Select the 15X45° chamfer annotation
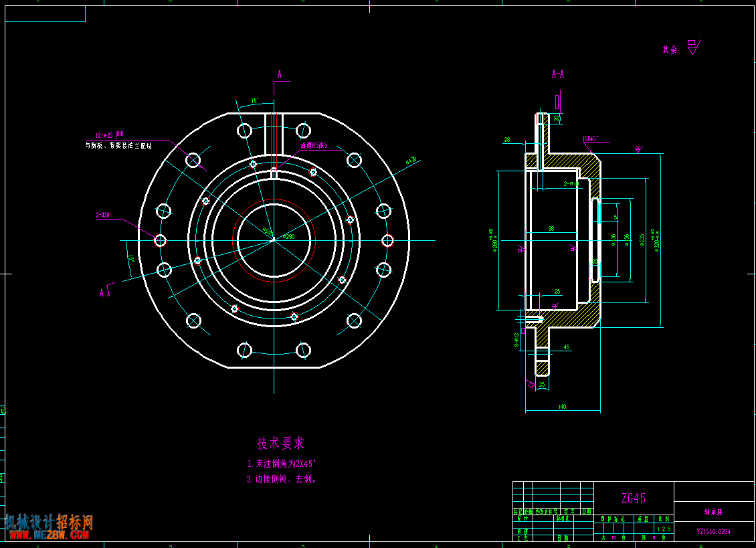Viewport: 756px width, 548px height. coord(591,139)
